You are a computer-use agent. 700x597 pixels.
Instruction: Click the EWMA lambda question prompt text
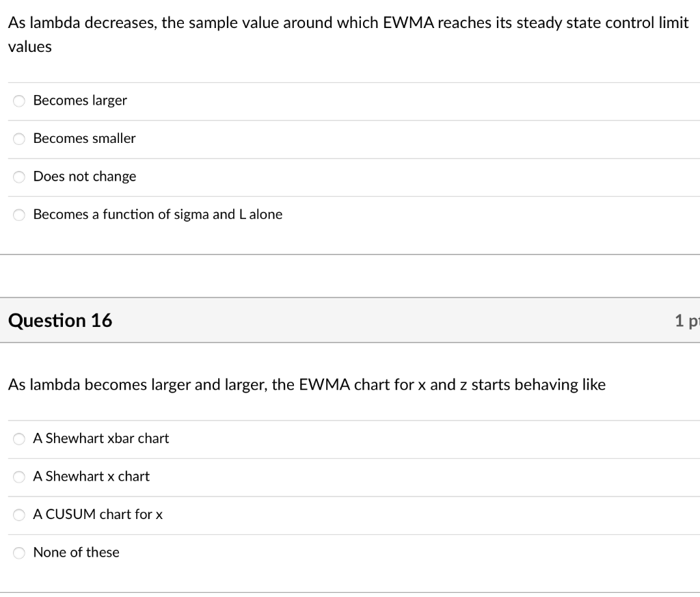tap(306, 384)
